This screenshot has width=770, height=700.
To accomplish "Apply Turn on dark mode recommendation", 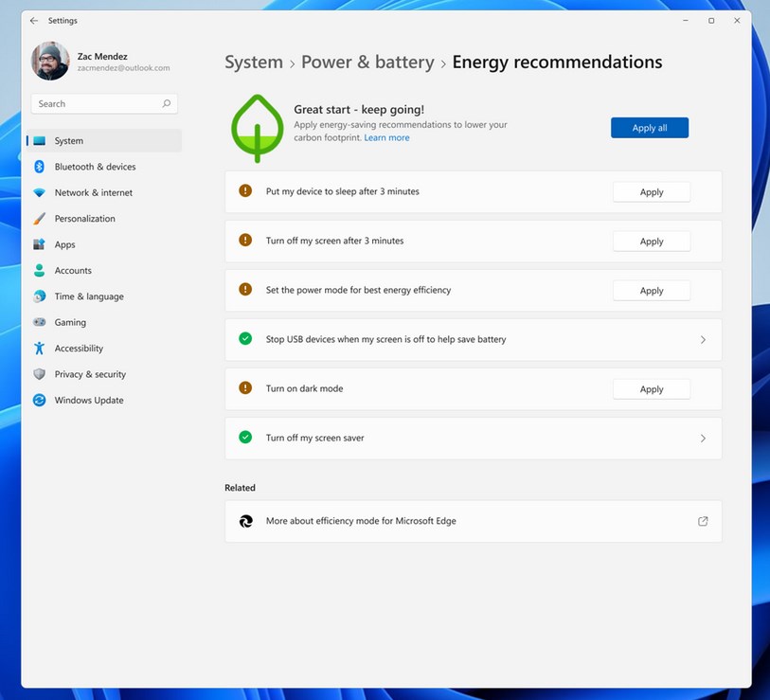I will [652, 389].
